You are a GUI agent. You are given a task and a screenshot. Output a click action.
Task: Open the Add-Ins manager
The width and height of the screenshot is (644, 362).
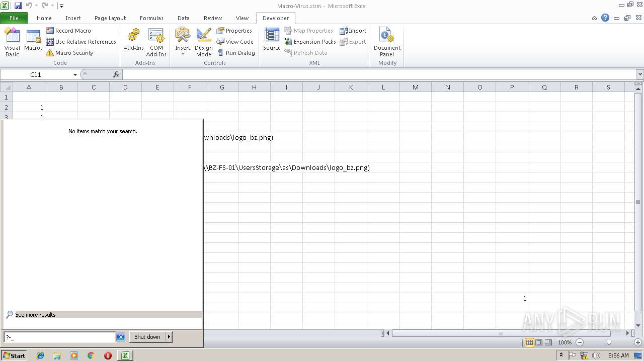point(134,40)
